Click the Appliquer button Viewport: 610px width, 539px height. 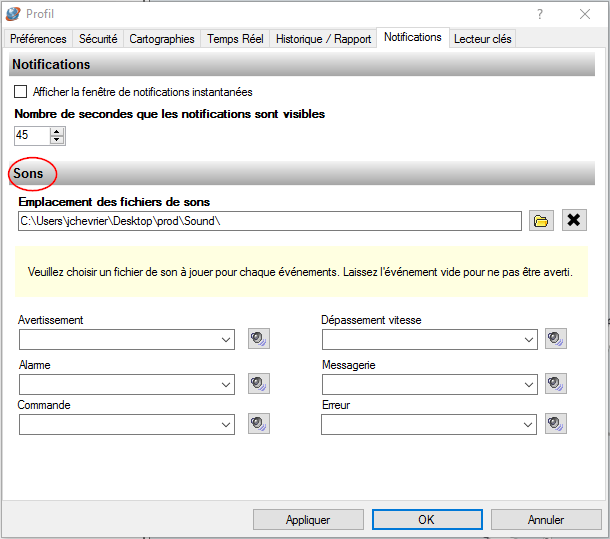308,520
